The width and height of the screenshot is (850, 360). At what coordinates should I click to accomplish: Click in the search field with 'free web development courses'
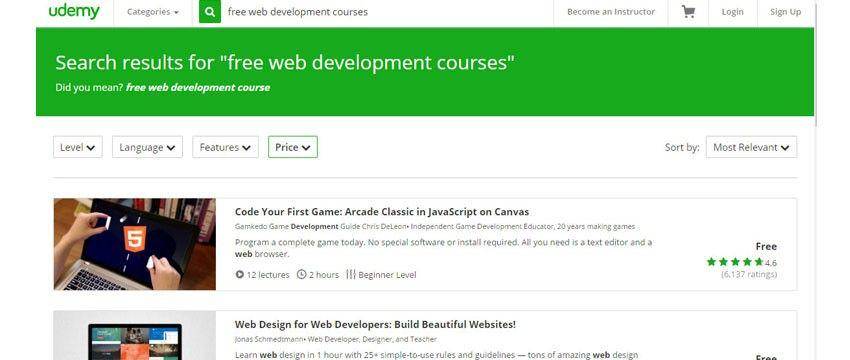[x=387, y=12]
